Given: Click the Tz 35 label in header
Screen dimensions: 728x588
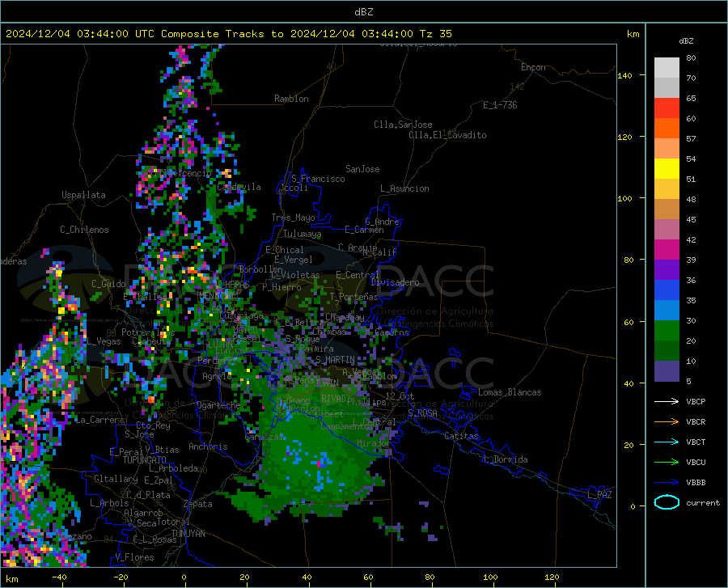Looking at the screenshot, I should pyautogui.click(x=435, y=34).
